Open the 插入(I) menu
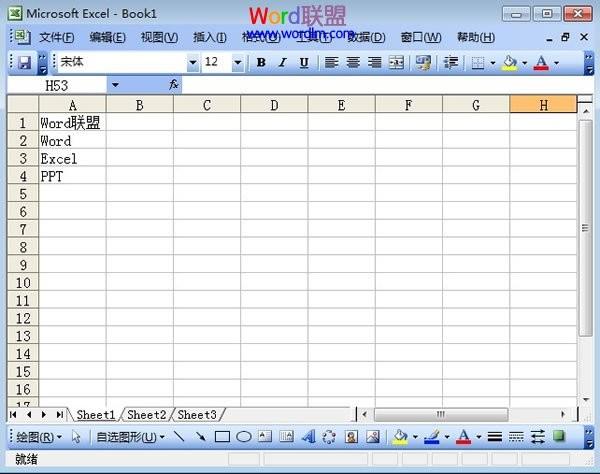The height and width of the screenshot is (474, 600). (x=210, y=37)
